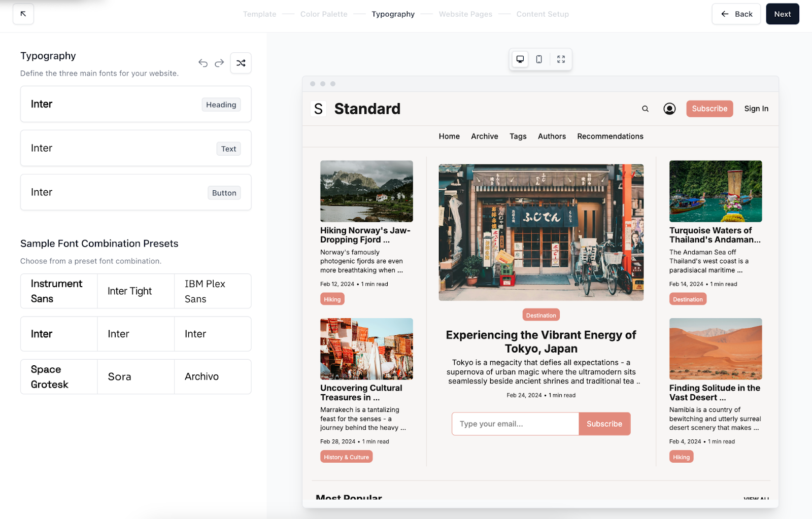Open the Heading font selector
812x519 pixels.
click(x=136, y=104)
